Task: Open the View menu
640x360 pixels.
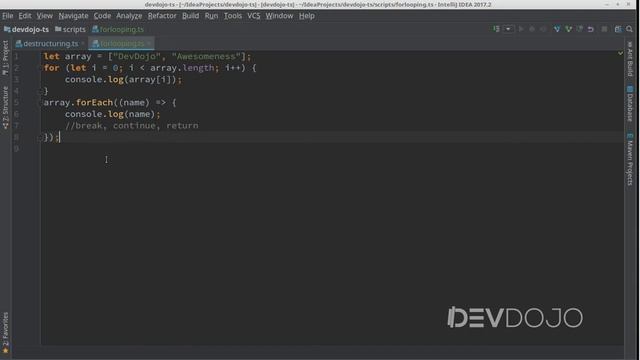Action: (44, 16)
